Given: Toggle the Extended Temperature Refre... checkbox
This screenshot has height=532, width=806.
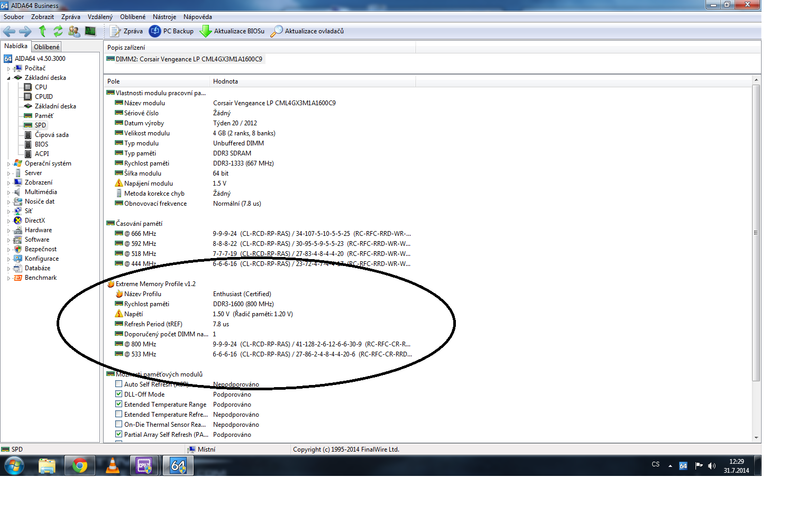Looking at the screenshot, I should pyautogui.click(x=119, y=414).
